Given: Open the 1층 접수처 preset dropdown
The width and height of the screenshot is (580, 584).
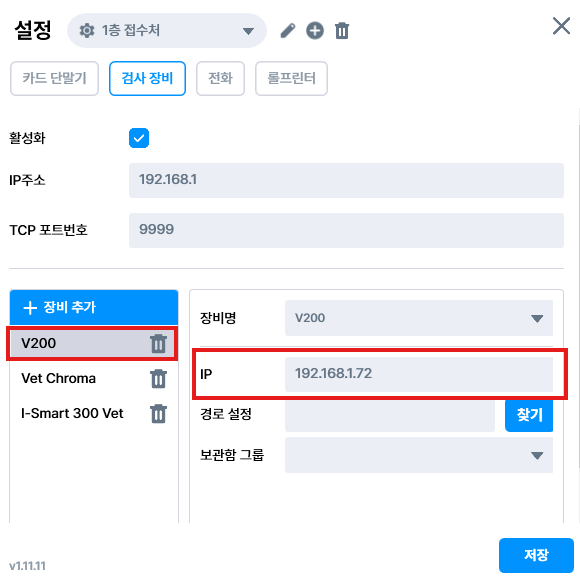Looking at the screenshot, I should [167, 31].
